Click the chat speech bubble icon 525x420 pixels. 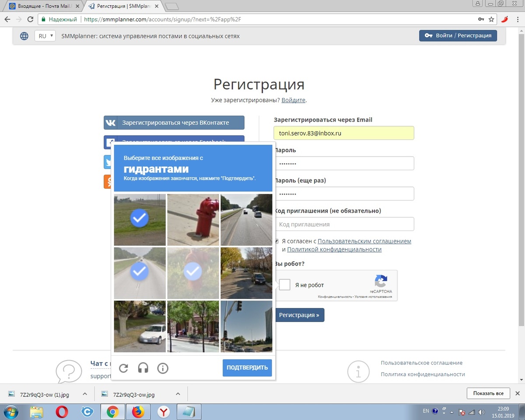click(x=69, y=372)
